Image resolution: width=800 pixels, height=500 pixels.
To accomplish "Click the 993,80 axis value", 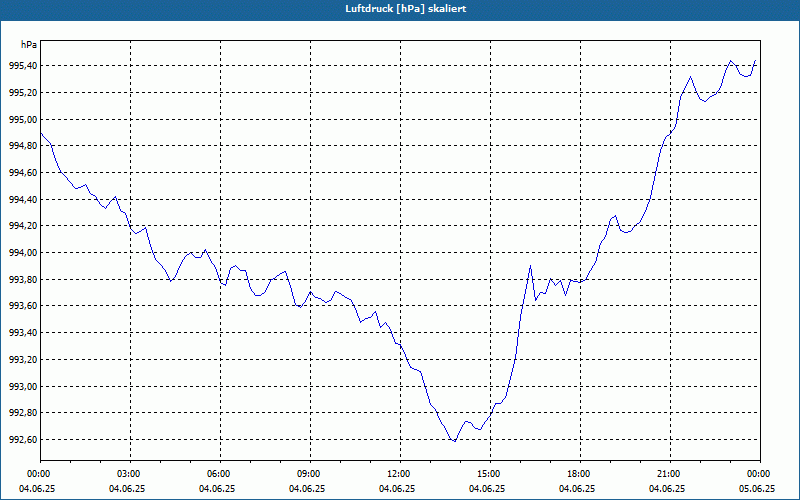I will tap(23, 280).
